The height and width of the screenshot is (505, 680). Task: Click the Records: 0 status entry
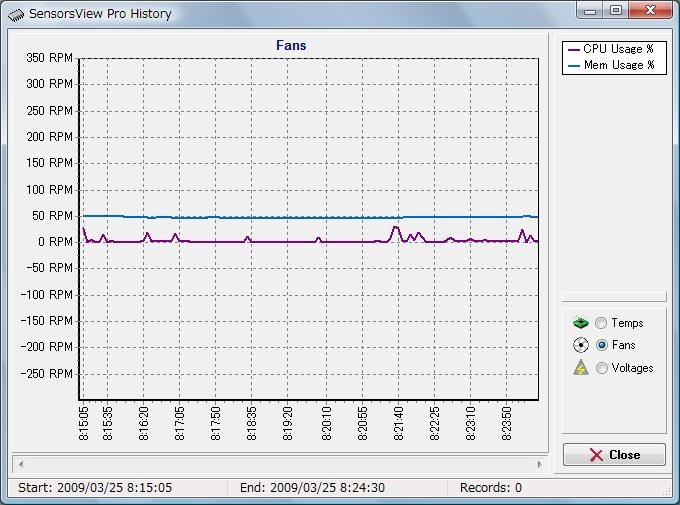(491, 488)
